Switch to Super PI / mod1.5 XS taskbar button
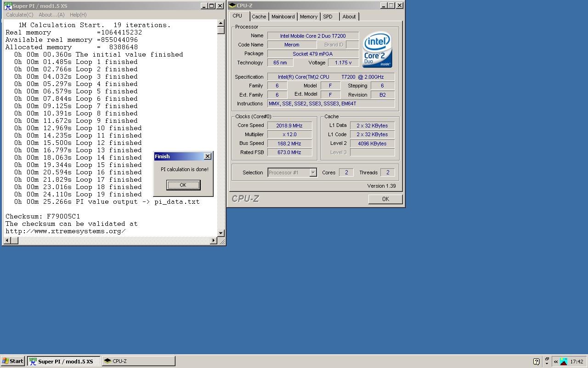 (63, 361)
